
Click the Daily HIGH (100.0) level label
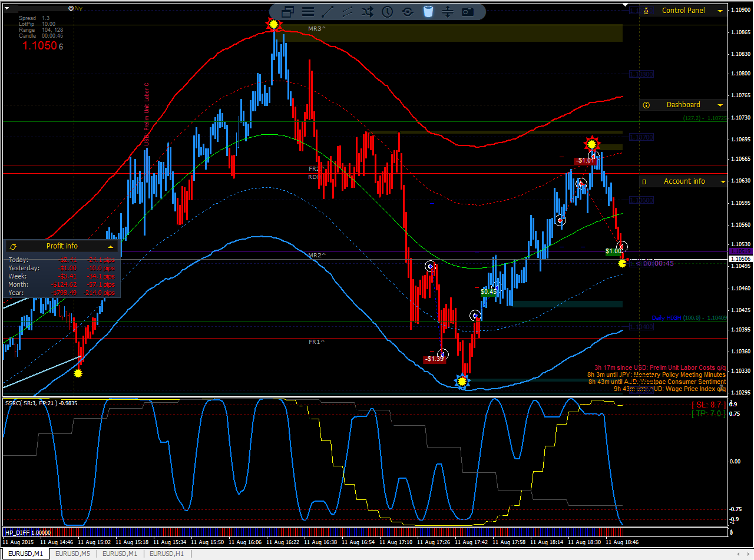(689, 318)
